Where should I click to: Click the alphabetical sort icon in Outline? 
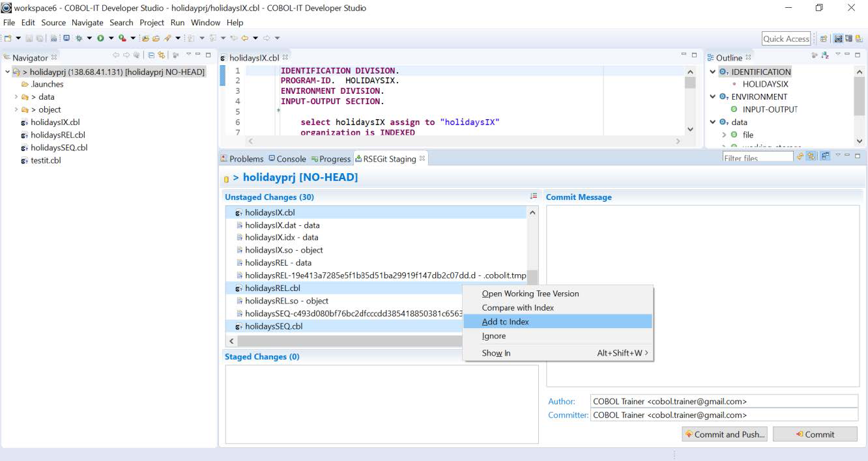[825, 56]
